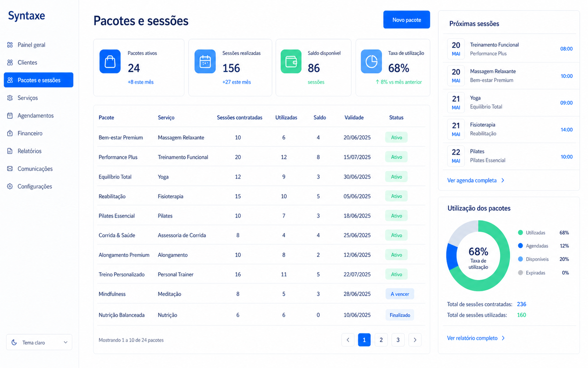This screenshot has height=368, width=588.
Task: Click the Clientes sidebar icon
Action: click(x=10, y=63)
